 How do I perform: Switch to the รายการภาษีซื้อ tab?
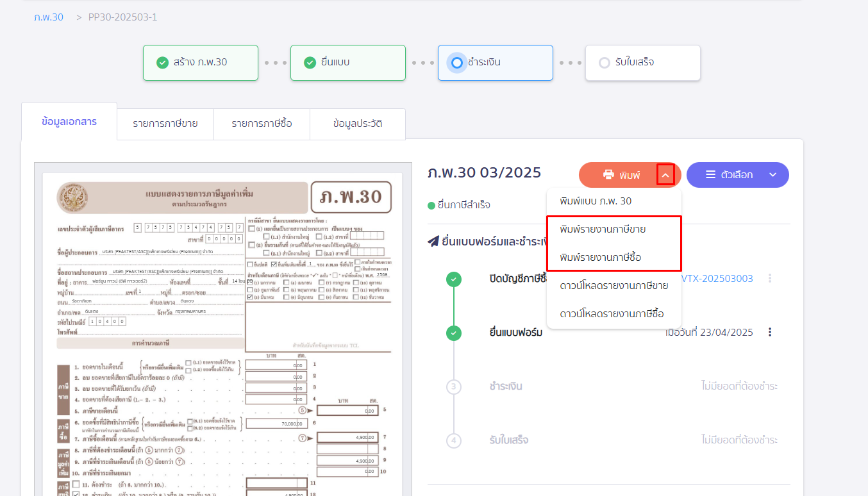pyautogui.click(x=262, y=124)
